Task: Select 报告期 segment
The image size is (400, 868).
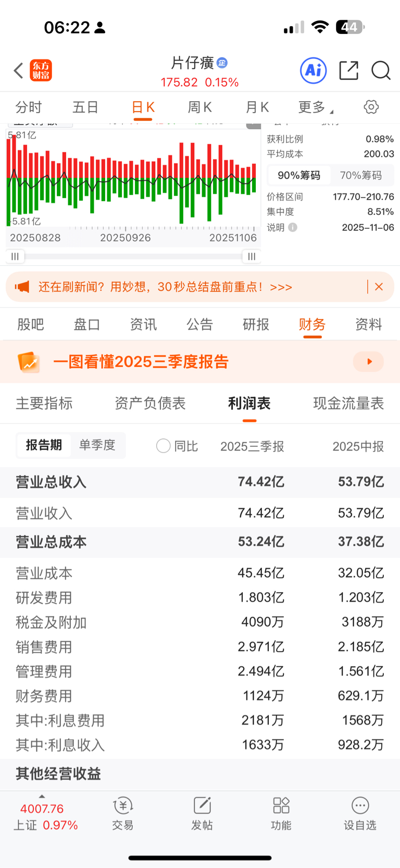Action: click(x=44, y=445)
